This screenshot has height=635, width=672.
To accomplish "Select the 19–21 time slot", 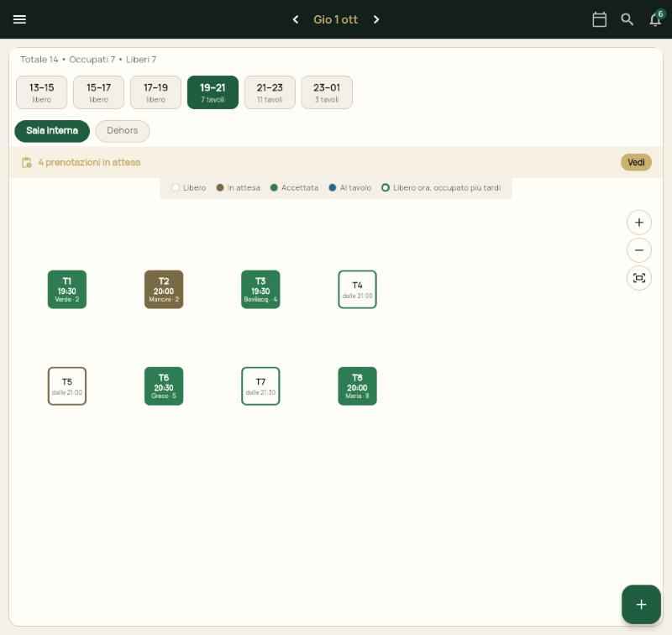I will pos(213,92).
